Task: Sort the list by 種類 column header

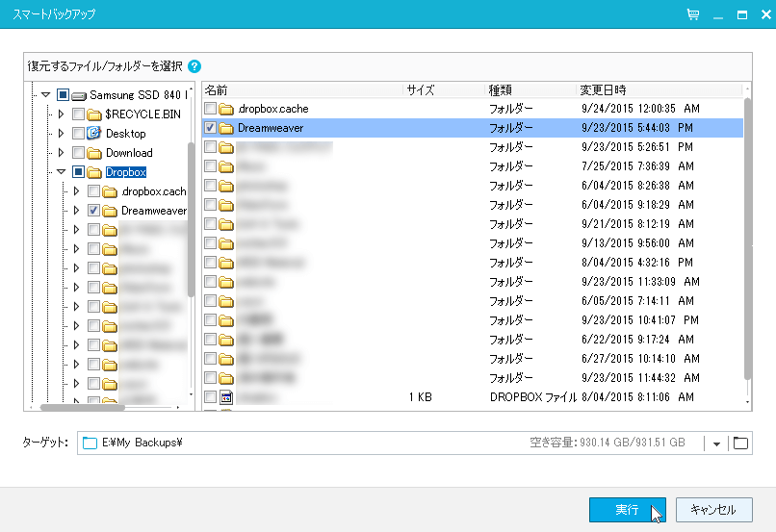Action: [530, 90]
